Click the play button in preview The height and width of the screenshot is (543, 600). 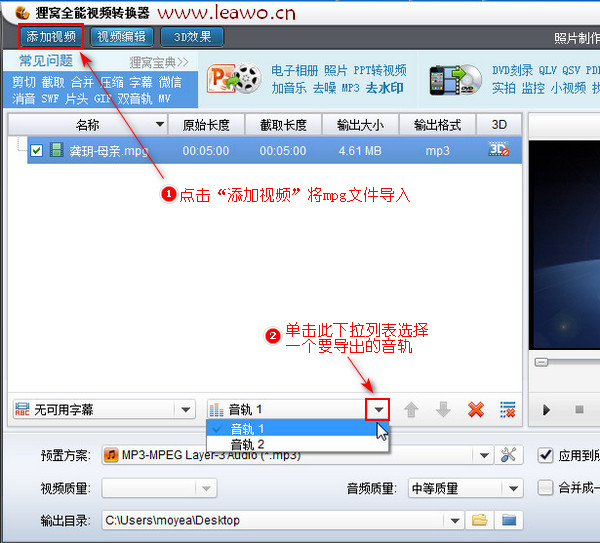pyautogui.click(x=546, y=410)
